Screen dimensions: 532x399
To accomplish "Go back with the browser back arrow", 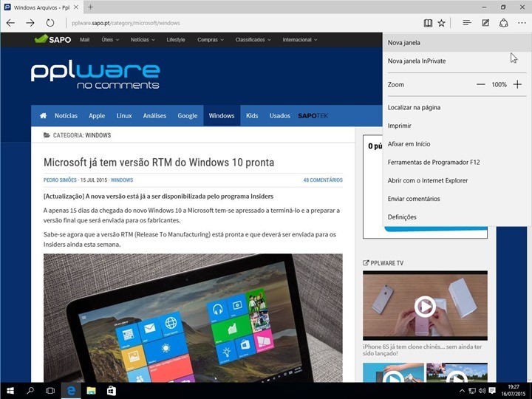I will pos(10,23).
